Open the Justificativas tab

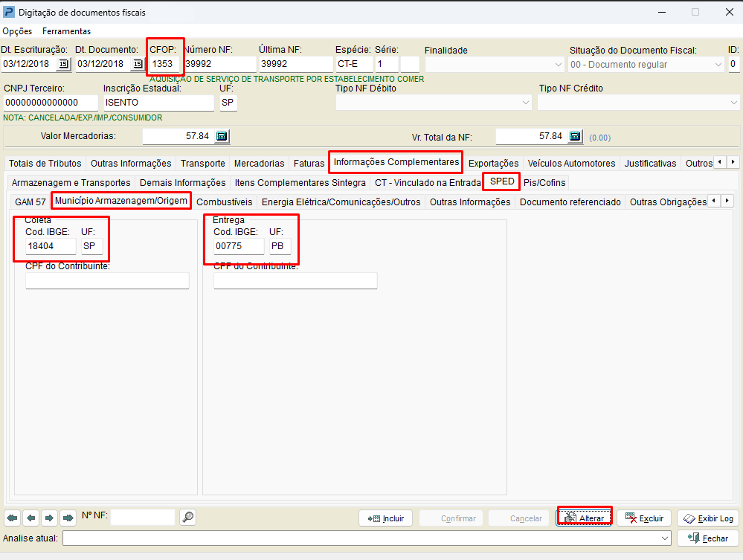point(650,164)
